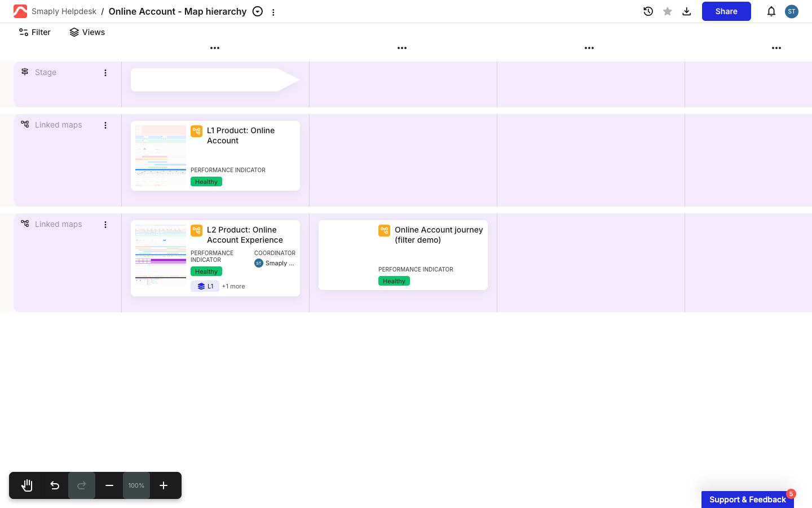Screen dimensions: 812x508
Task: Click COORDINATOR label on L2 card
Action: click(x=275, y=253)
